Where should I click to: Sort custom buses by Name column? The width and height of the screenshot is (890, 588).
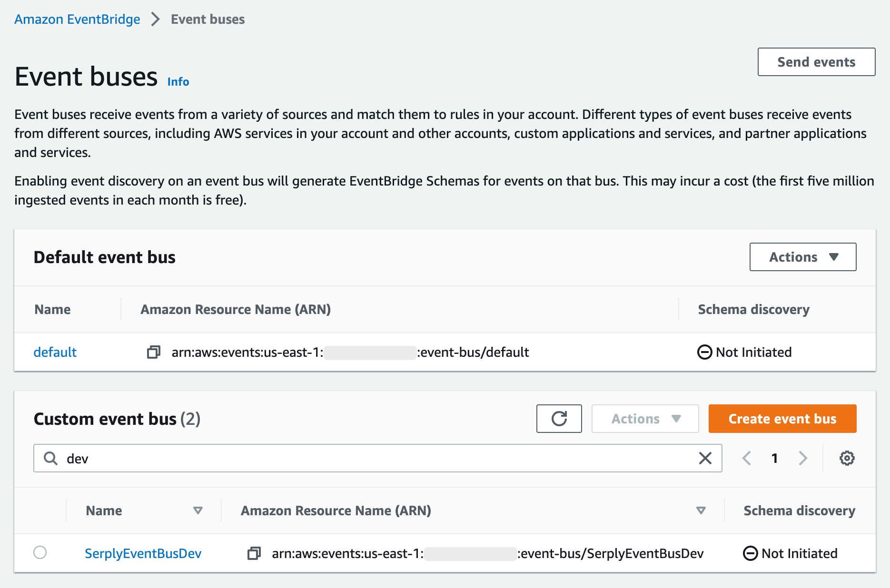(x=198, y=510)
